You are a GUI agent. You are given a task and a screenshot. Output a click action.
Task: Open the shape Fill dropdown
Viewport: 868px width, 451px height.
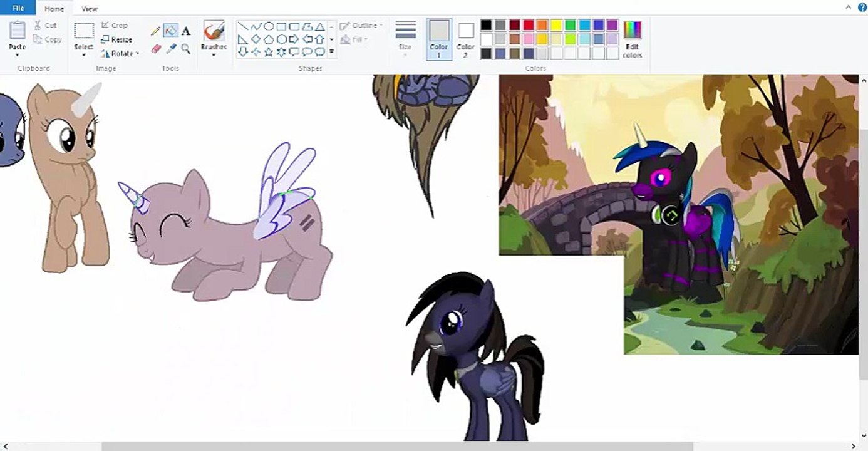354,39
